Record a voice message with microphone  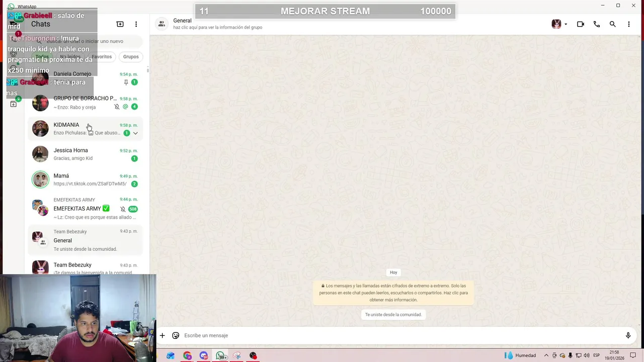click(628, 335)
